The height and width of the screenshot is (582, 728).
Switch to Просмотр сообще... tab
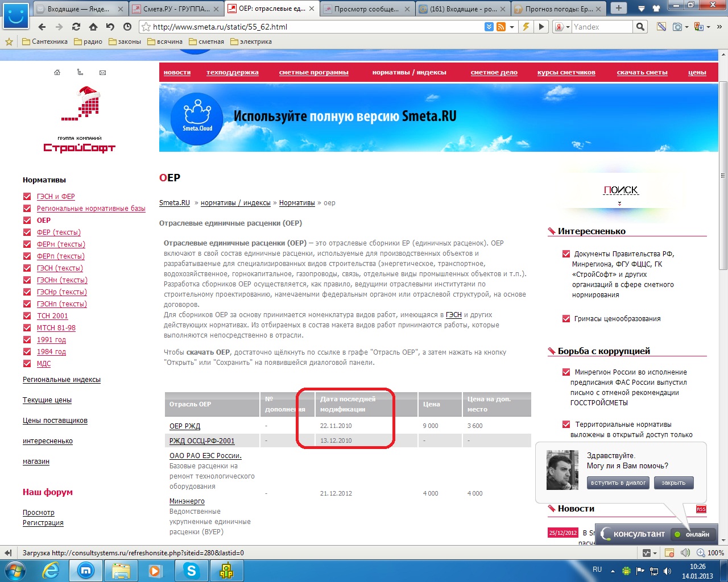click(367, 9)
